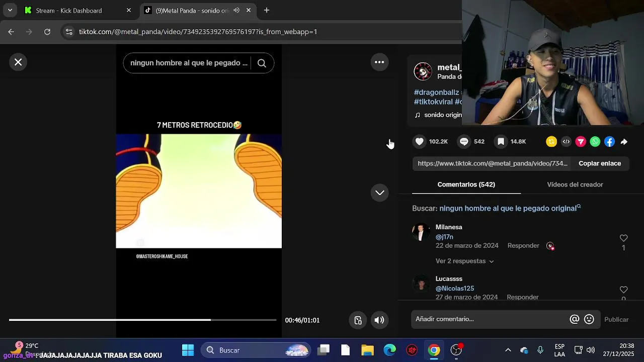This screenshot has width=644, height=362.
Task: Open search link ningun hombre al que le pegado original
Action: point(510,208)
